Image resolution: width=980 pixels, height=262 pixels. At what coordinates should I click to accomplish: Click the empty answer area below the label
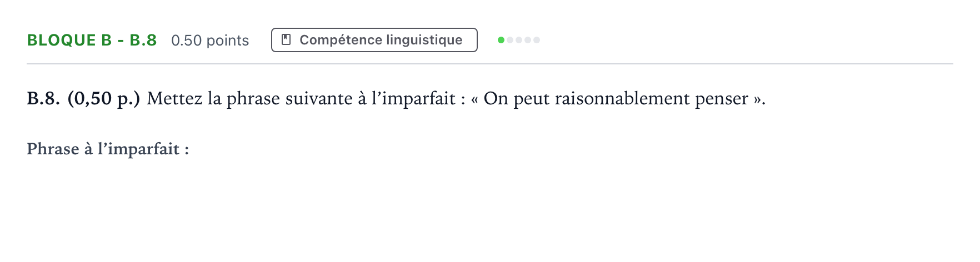pyautogui.click(x=489, y=205)
